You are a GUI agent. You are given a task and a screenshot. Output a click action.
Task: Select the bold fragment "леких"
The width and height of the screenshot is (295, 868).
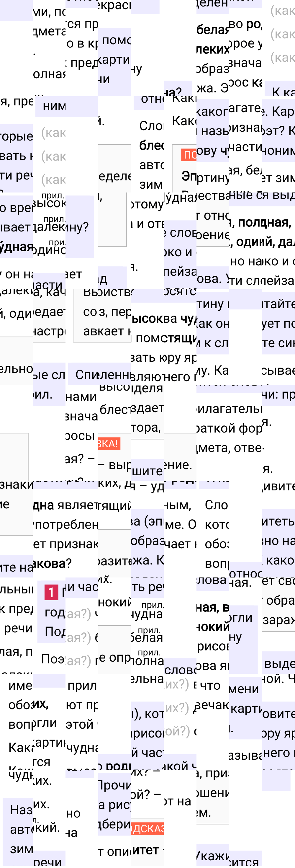pyautogui.click(x=213, y=50)
